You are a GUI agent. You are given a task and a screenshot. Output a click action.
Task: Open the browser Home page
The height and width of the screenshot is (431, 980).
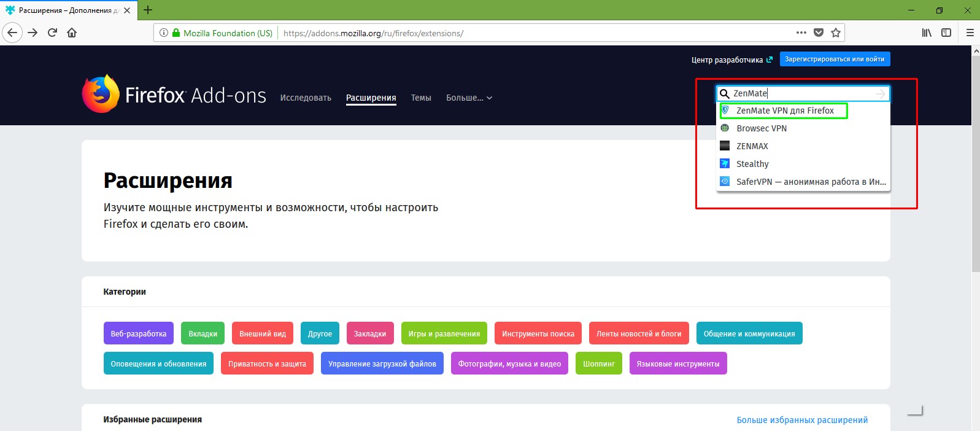pos(72,33)
